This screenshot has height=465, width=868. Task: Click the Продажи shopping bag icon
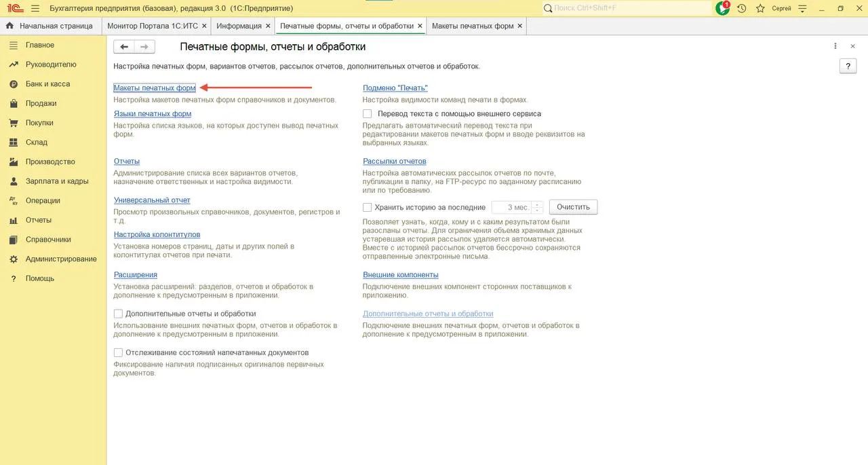tap(13, 104)
